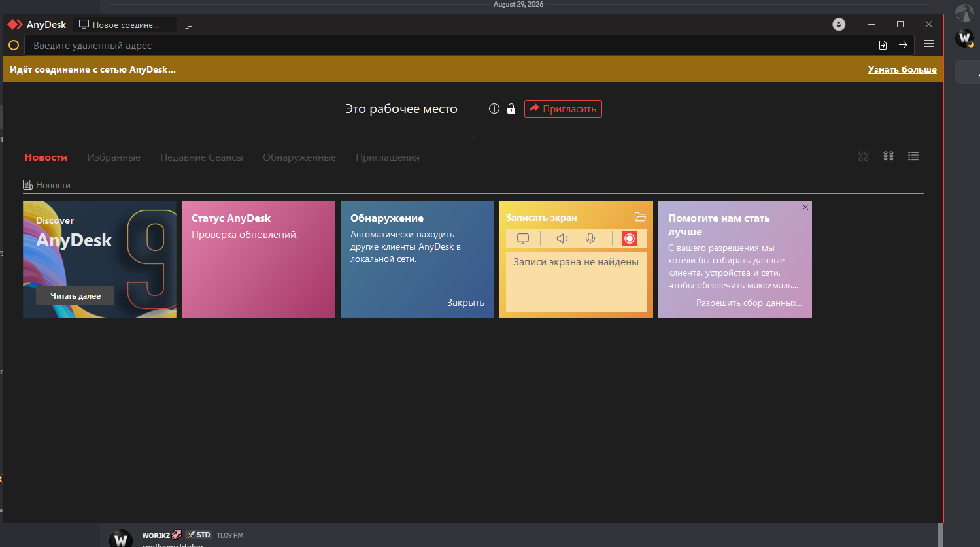Click the workplace info icon
Viewport: 980px width, 547px height.
pyautogui.click(x=494, y=108)
